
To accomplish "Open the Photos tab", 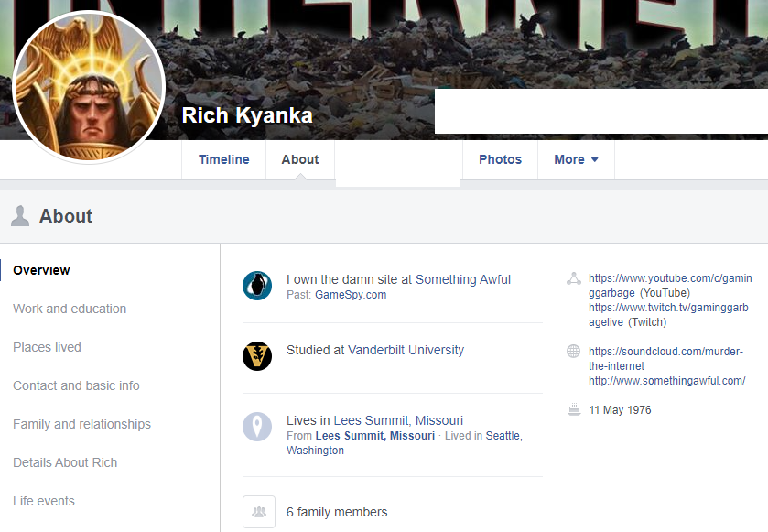I will [x=500, y=159].
